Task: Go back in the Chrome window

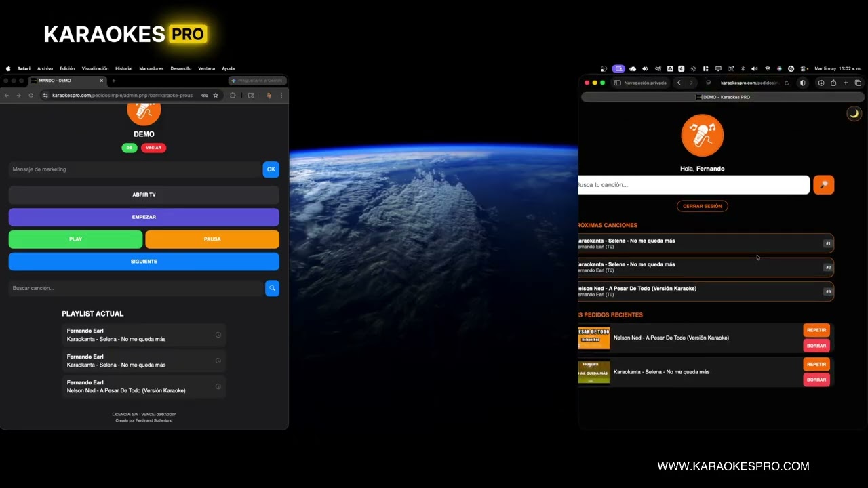Action: point(7,96)
